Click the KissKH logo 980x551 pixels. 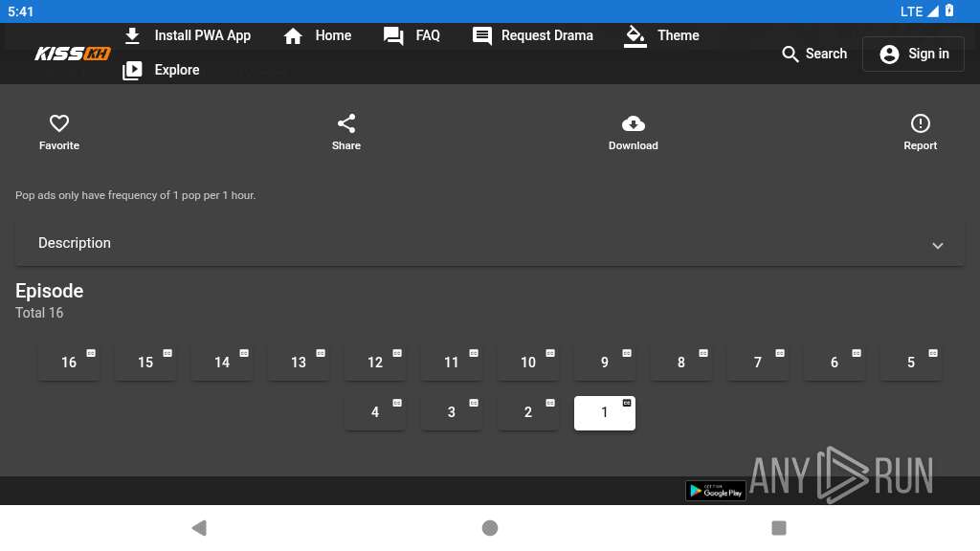73,54
